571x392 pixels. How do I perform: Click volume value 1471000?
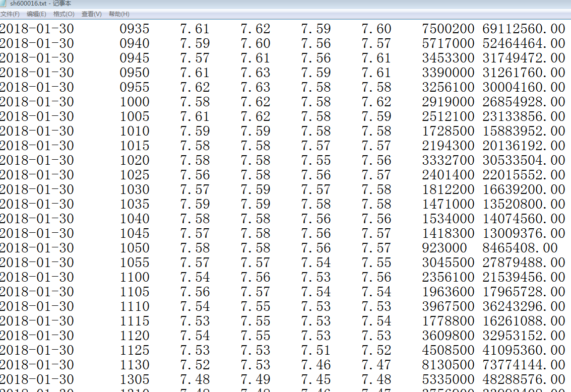point(448,204)
